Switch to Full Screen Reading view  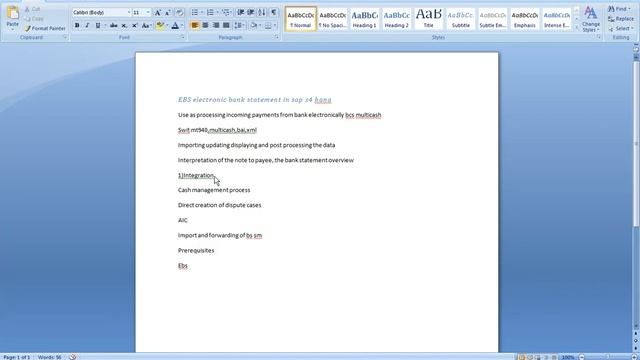[x=529, y=357]
